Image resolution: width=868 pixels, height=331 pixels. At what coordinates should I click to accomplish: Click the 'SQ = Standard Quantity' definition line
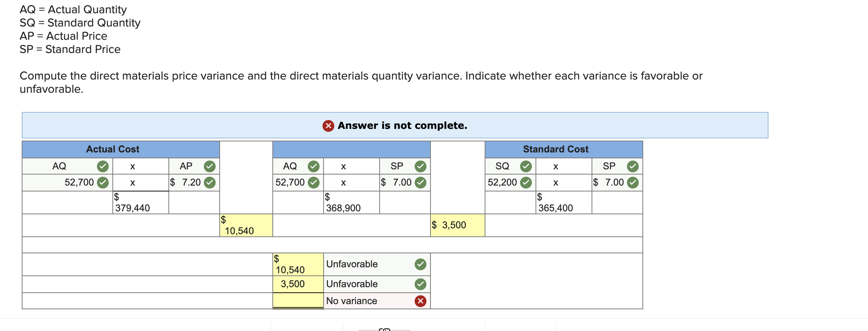(x=80, y=23)
